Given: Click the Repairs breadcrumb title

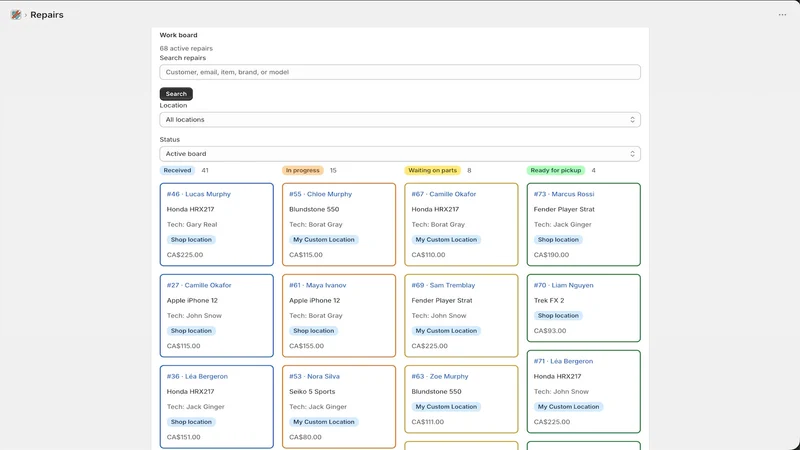Looking at the screenshot, I should [x=47, y=15].
